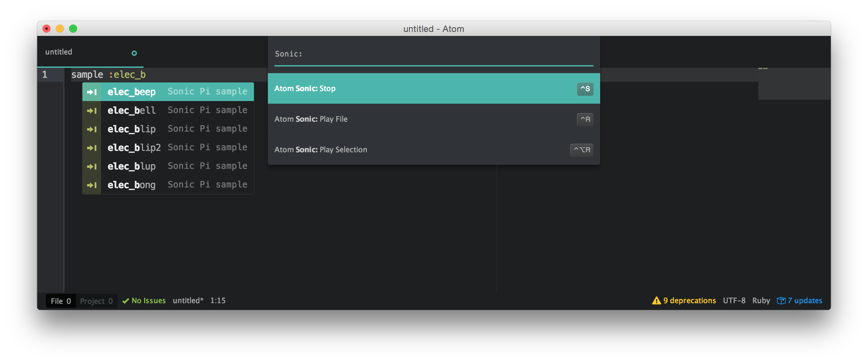Image resolution: width=868 pixels, height=363 pixels.
Task: Click the snippet icon beside elec_bong suggestion
Action: coord(92,185)
